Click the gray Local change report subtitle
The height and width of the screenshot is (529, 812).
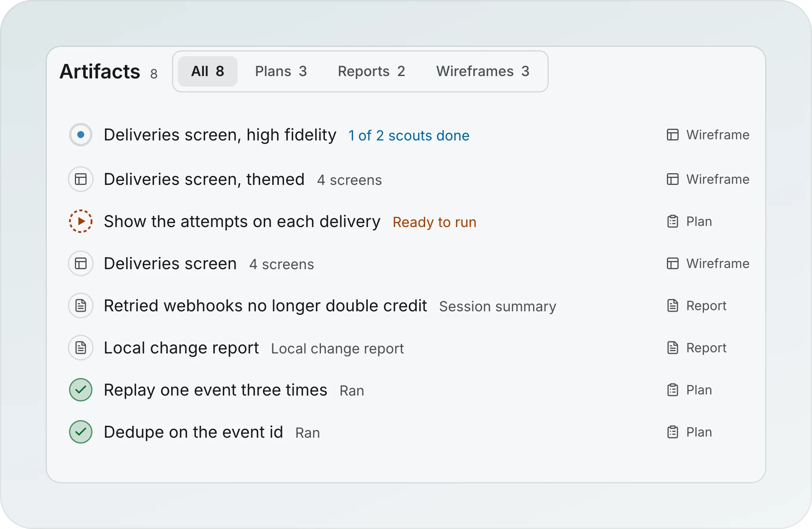coord(337,348)
